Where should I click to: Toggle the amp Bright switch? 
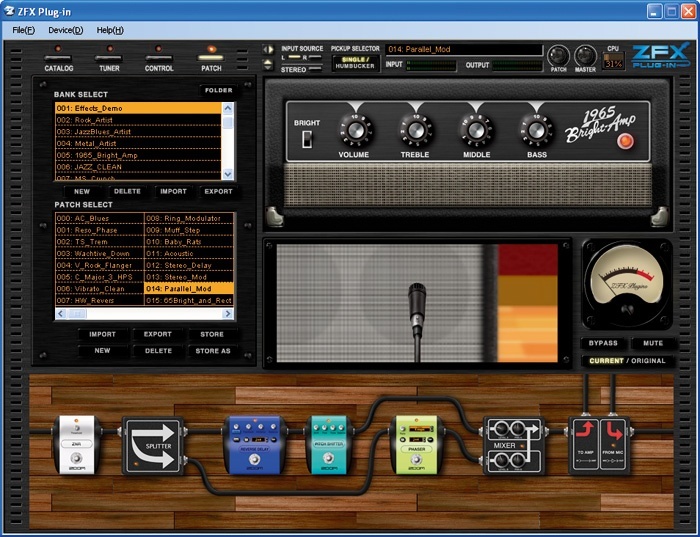[307, 139]
